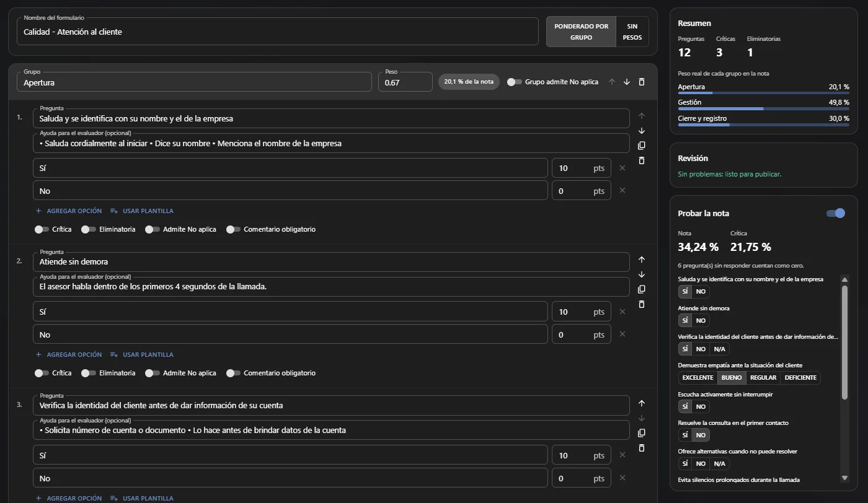
Task: Turn off the 'Probar la nota' switch
Action: 836,213
